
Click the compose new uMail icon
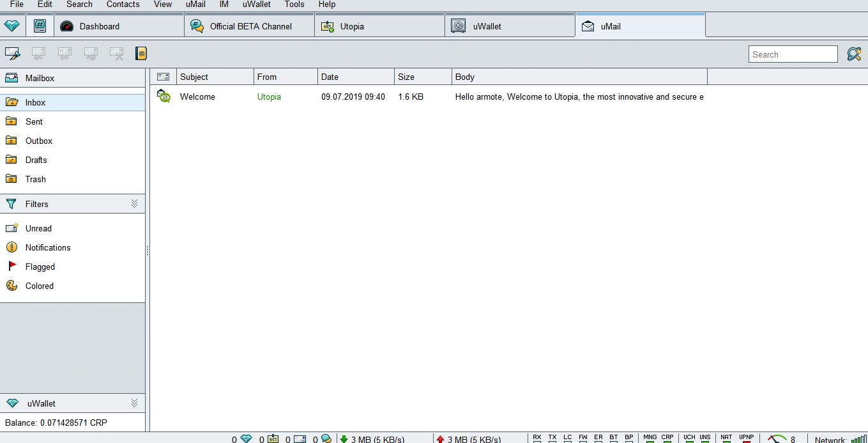[12, 54]
